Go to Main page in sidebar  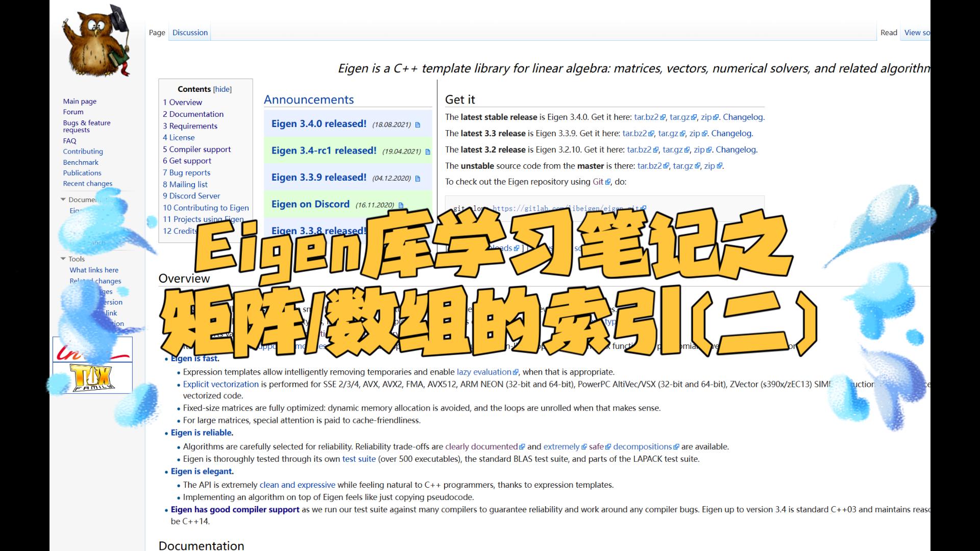point(80,102)
